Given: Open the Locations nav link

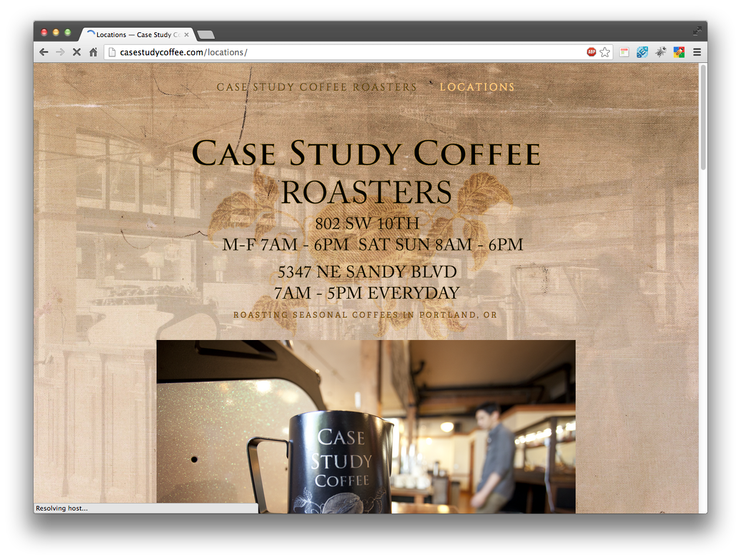Looking at the screenshot, I should pos(477,87).
